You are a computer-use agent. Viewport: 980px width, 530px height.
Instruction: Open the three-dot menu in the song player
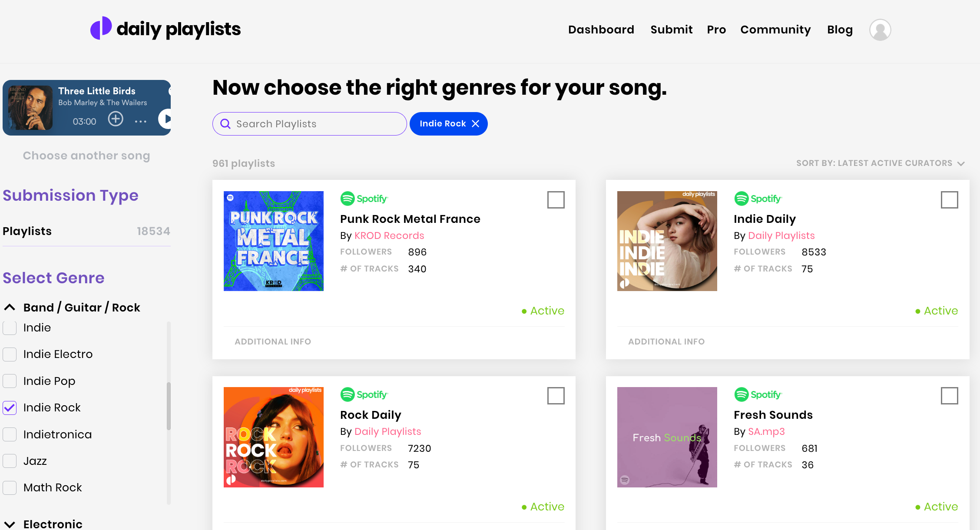pos(140,121)
